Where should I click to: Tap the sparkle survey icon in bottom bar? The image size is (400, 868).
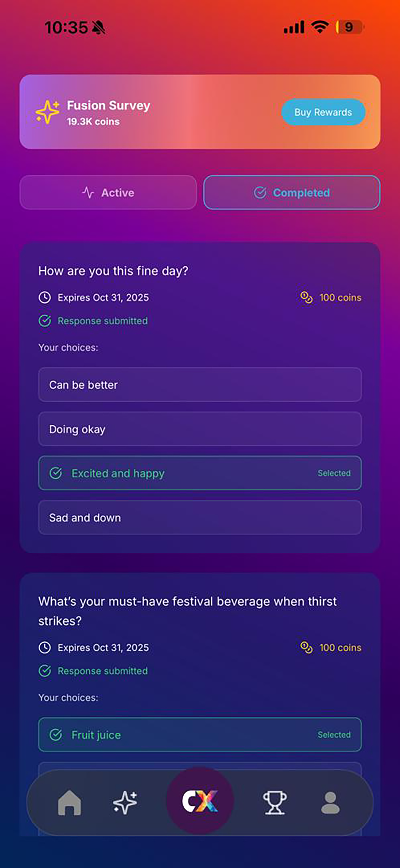click(x=125, y=803)
